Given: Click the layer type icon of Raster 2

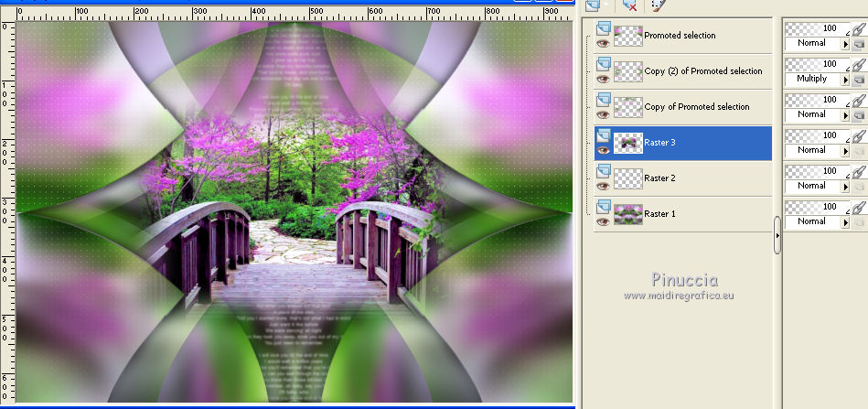Looking at the screenshot, I should (x=603, y=171).
